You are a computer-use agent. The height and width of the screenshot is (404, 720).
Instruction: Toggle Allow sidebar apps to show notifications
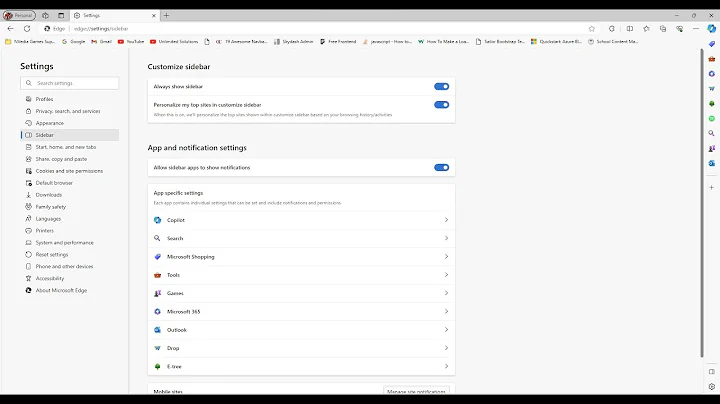pyautogui.click(x=441, y=168)
